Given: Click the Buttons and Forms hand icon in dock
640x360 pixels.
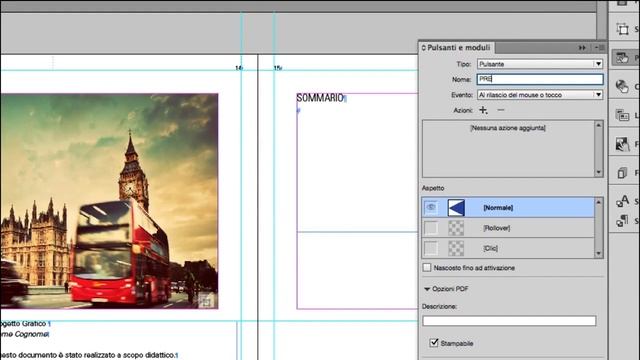Looking at the screenshot, I should coord(622,58).
